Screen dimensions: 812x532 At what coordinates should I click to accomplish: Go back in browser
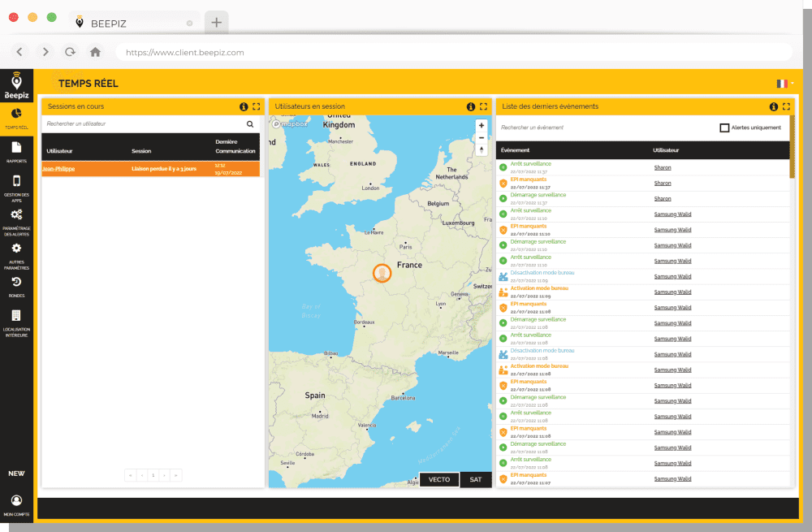click(19, 52)
